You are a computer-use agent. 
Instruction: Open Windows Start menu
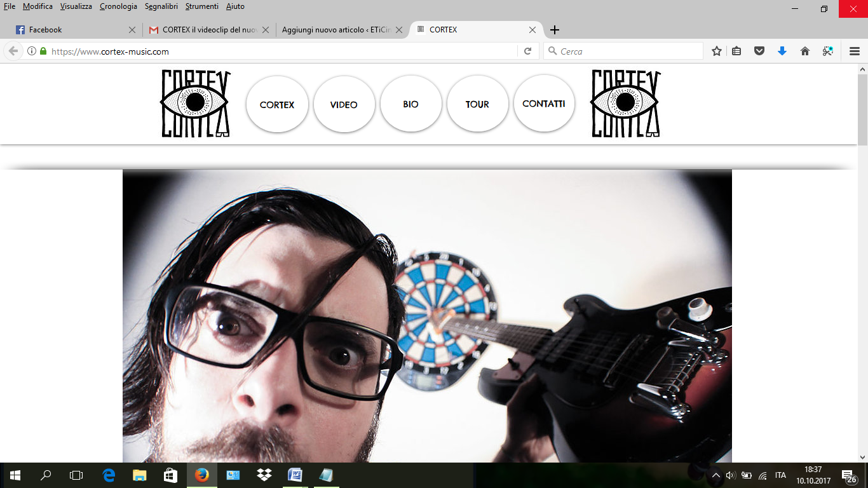tap(15, 475)
